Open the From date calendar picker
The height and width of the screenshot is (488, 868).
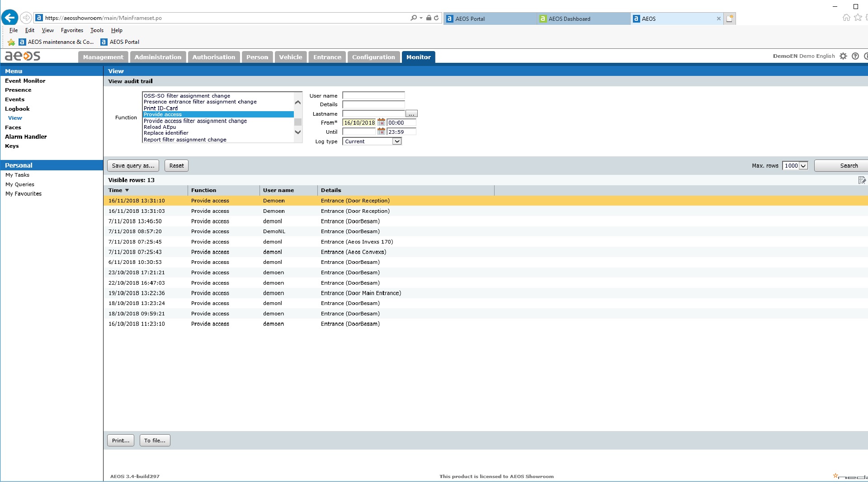coord(381,122)
